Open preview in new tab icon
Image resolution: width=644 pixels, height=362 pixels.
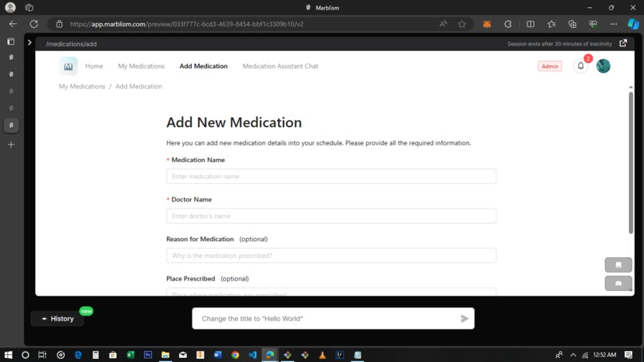click(x=623, y=43)
